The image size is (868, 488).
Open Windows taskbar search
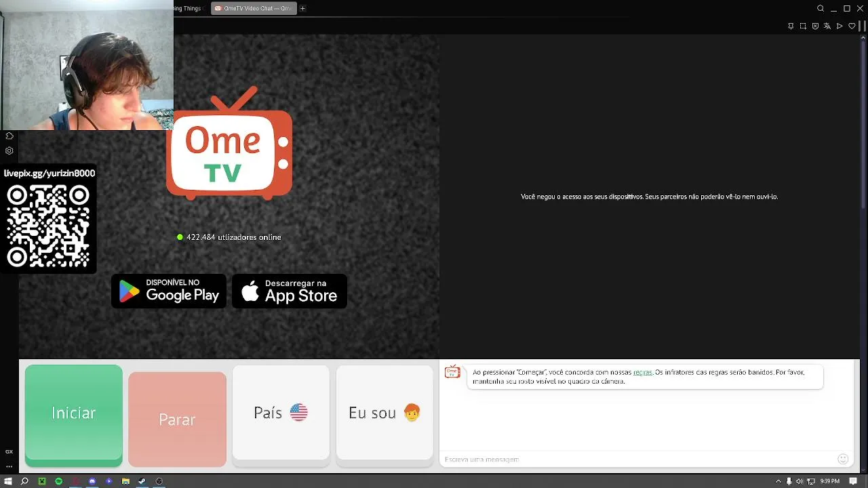[x=25, y=481]
